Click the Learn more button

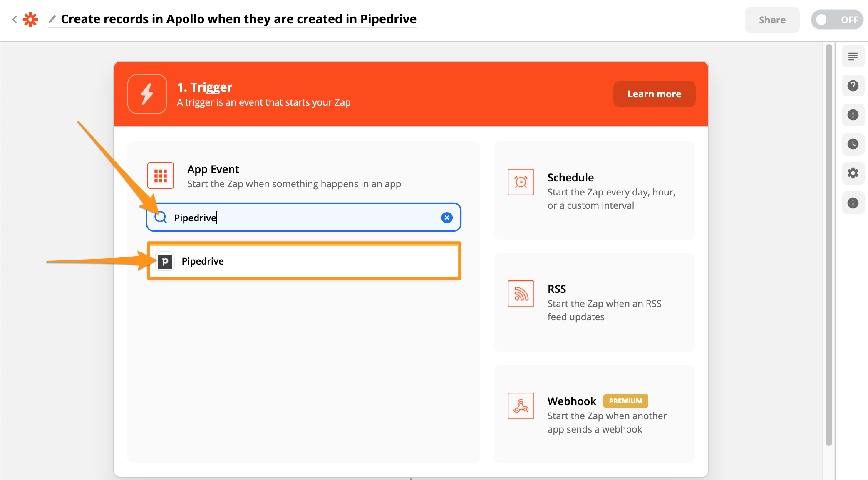pyautogui.click(x=654, y=94)
